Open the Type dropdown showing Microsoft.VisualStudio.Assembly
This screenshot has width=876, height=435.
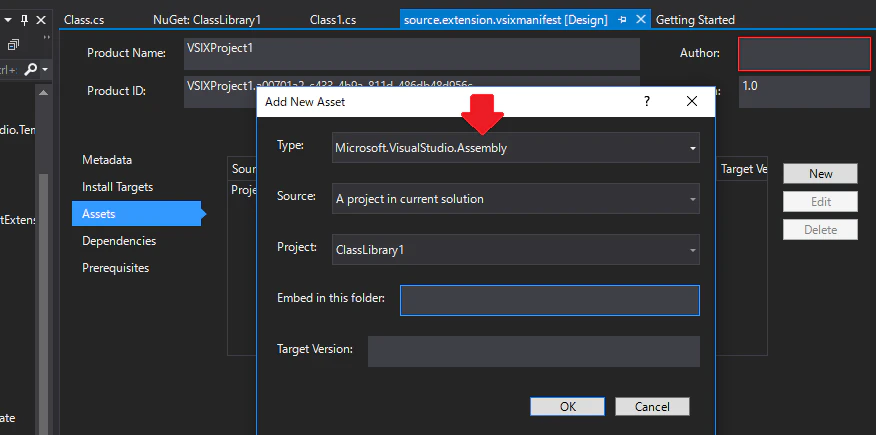pyautogui.click(x=515, y=148)
